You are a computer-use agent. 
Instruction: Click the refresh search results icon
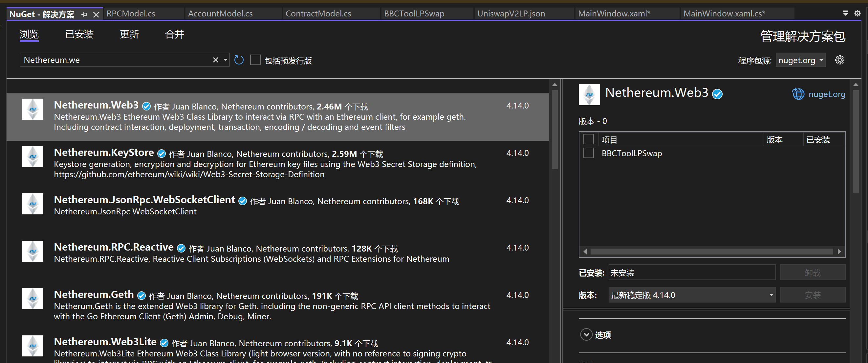[239, 60]
